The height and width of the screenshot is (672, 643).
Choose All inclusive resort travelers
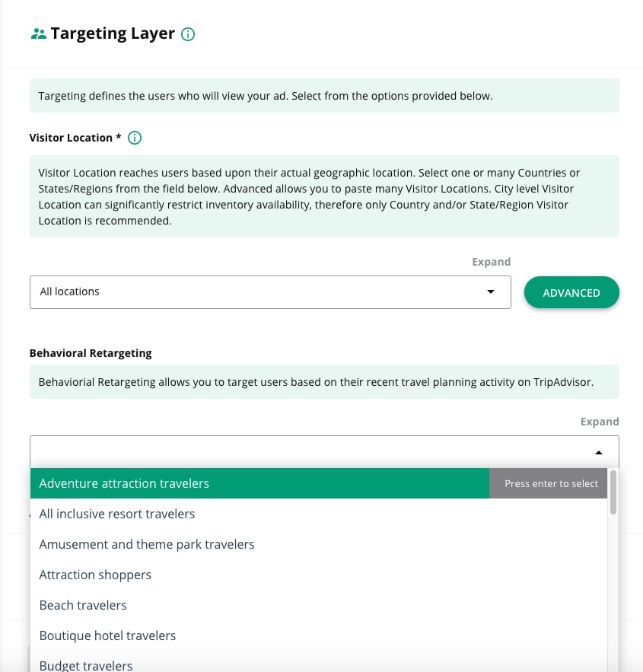pyautogui.click(x=117, y=514)
